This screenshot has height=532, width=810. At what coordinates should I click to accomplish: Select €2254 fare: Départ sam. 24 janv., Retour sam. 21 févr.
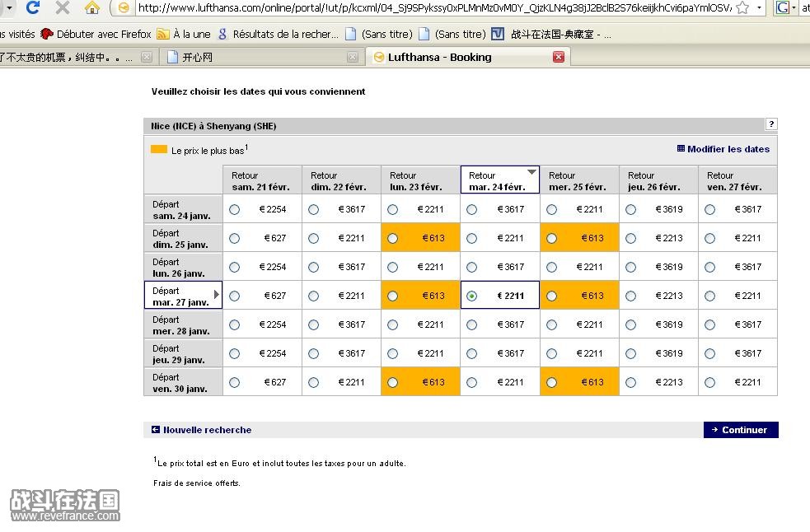tap(235, 210)
